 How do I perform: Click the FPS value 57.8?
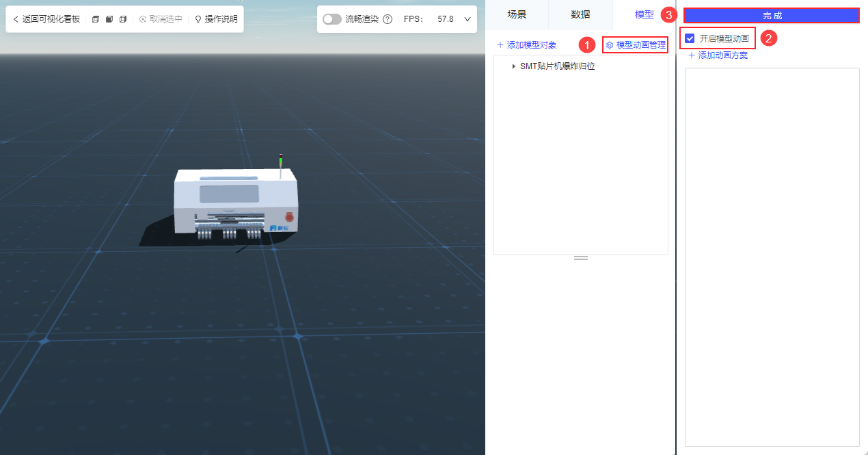(446, 19)
